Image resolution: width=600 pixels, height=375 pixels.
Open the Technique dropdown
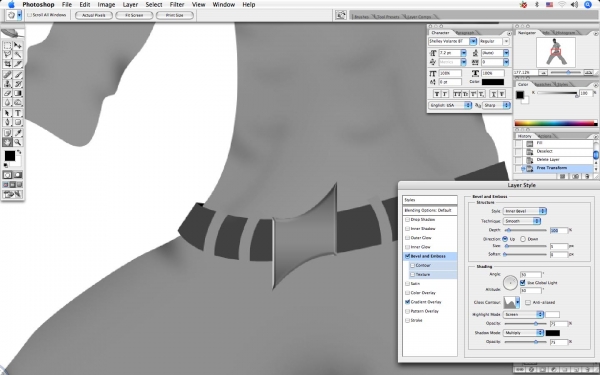pos(522,221)
